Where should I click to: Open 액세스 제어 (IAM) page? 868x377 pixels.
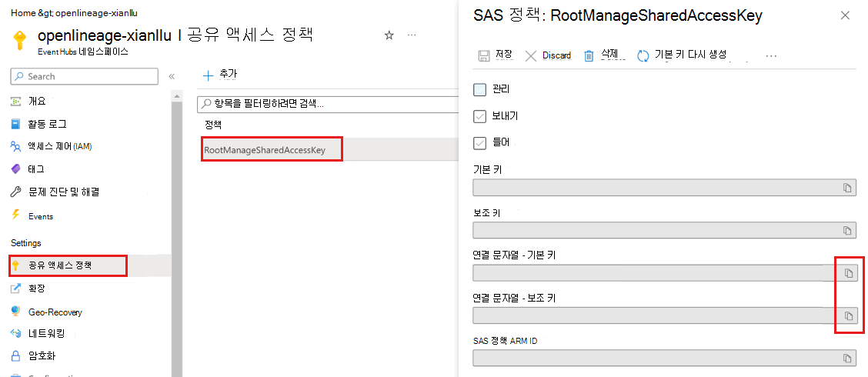[60, 147]
